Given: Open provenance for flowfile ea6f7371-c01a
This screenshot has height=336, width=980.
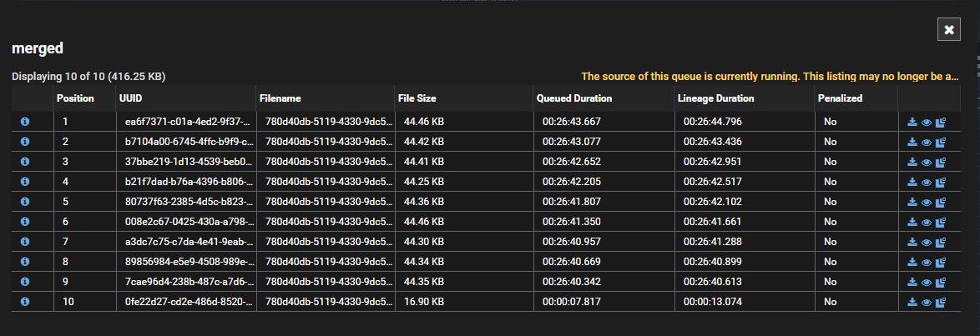Looking at the screenshot, I should click(941, 123).
